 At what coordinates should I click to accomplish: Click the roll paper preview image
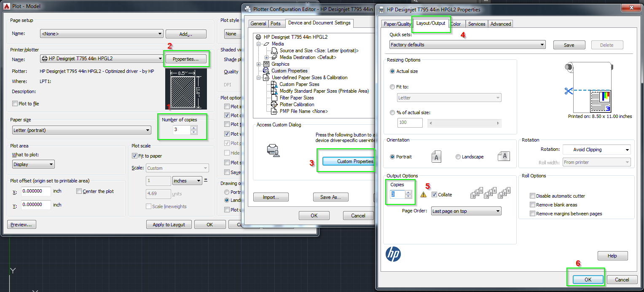coord(589,87)
